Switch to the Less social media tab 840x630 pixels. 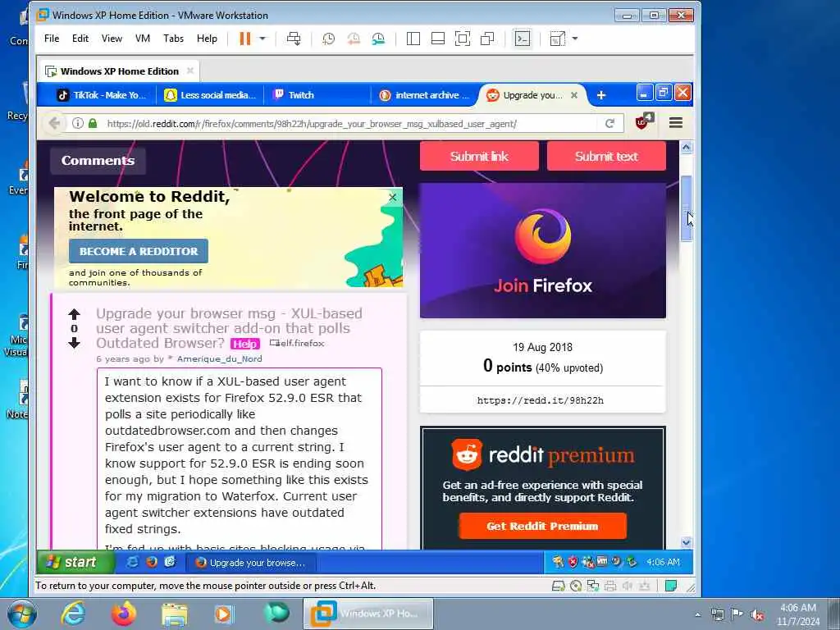(x=210, y=95)
